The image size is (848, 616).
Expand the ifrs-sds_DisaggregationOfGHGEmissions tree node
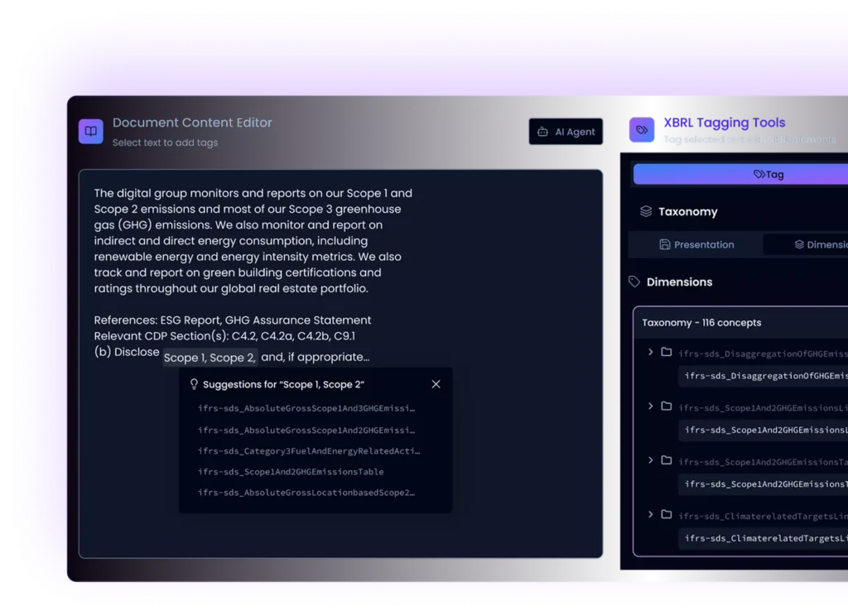(651, 353)
